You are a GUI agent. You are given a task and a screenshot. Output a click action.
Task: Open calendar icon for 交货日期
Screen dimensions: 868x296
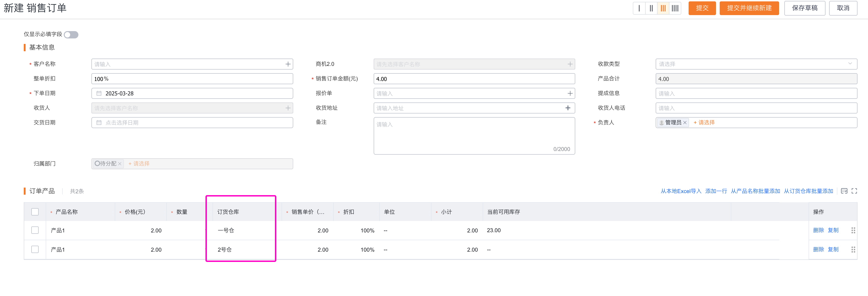tap(99, 123)
